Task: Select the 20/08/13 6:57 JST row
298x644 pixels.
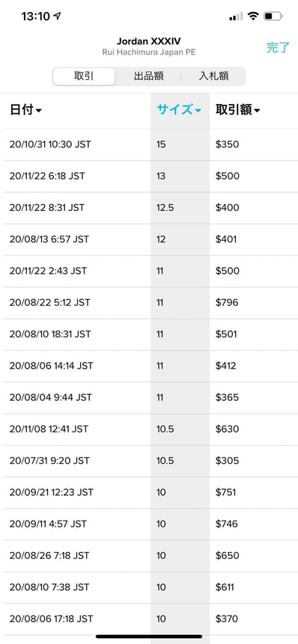Action: [x=150, y=239]
